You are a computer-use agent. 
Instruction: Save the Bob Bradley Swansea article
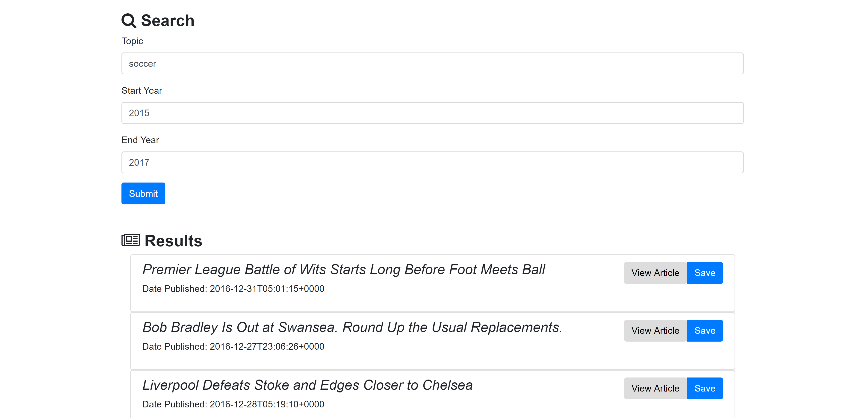point(705,331)
